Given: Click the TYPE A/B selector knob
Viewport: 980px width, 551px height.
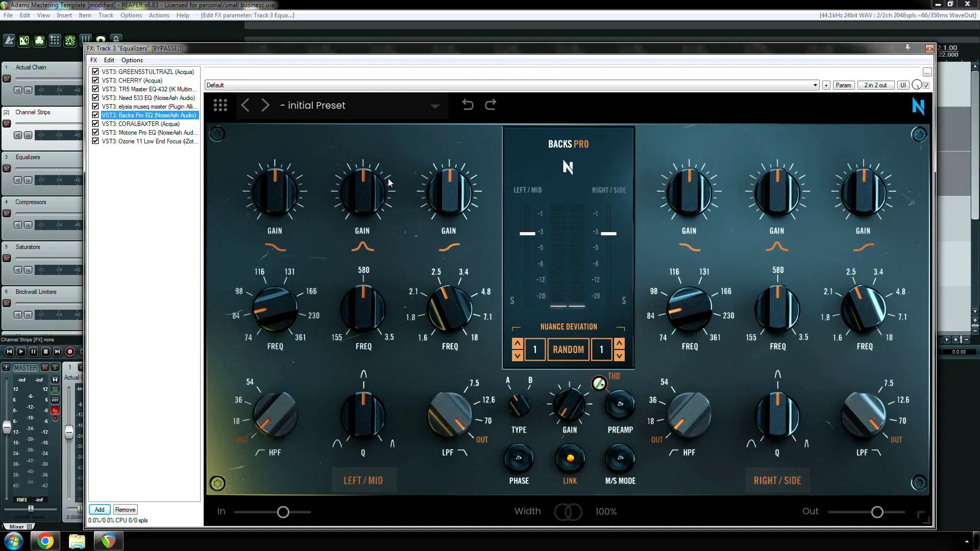Looking at the screenshot, I should tap(519, 406).
